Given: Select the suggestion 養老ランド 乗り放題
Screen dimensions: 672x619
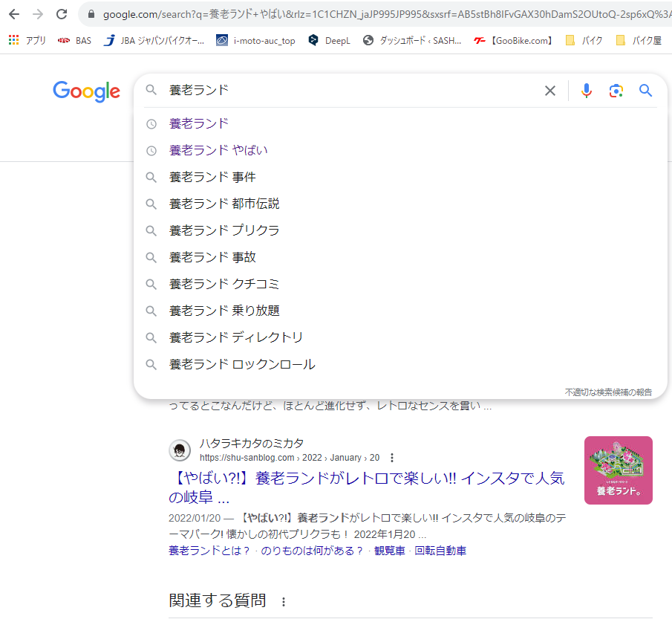Looking at the screenshot, I should (400, 311).
